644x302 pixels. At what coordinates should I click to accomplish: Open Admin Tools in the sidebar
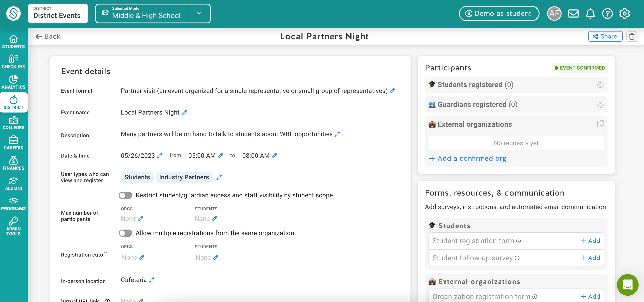[14, 226]
